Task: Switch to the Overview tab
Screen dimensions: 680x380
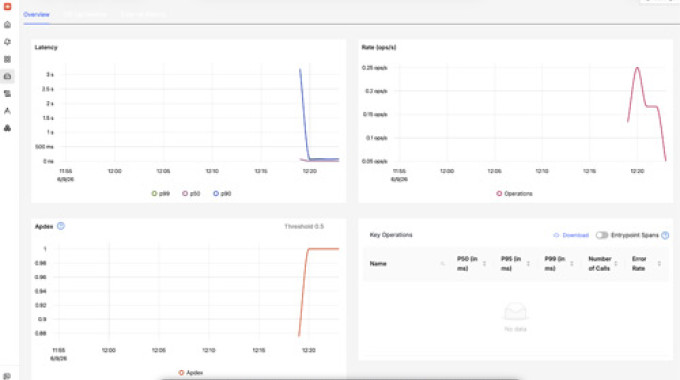Action: pos(36,14)
